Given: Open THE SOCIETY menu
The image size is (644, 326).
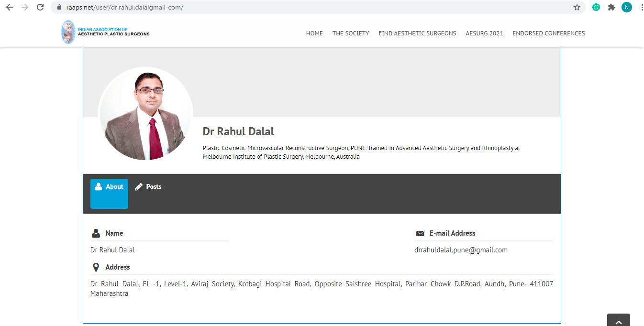Looking at the screenshot, I should [x=351, y=33].
